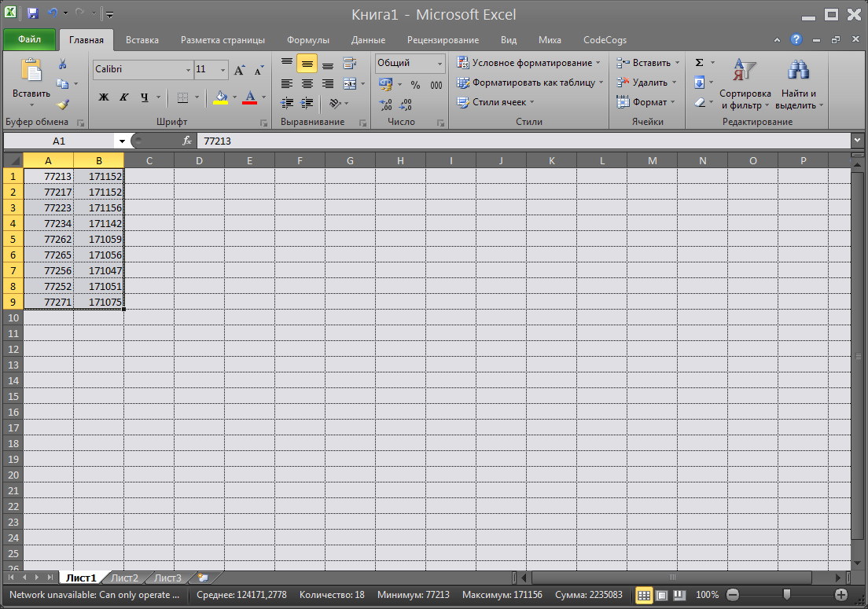868x609 pixels.
Task: Switch to Page Layout view in status bar
Action: tap(662, 595)
